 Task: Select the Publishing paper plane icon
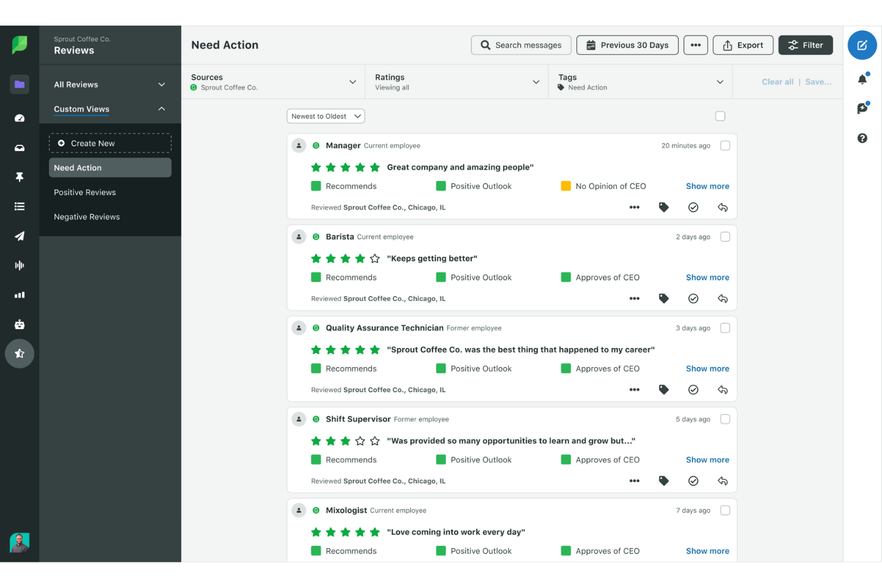[x=19, y=236]
